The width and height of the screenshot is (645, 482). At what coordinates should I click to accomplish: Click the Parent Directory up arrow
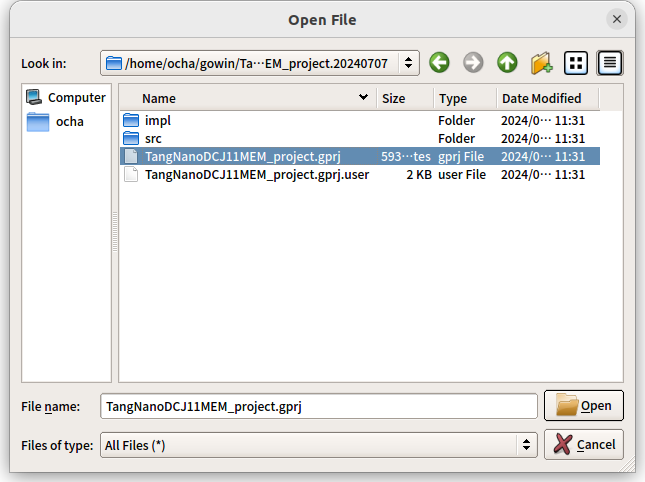pyautogui.click(x=507, y=63)
